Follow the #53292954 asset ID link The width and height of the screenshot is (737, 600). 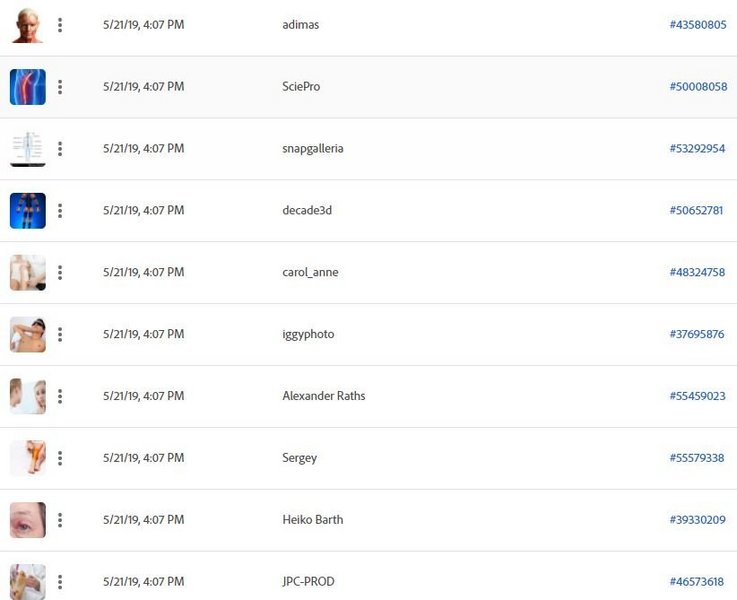[x=698, y=149]
